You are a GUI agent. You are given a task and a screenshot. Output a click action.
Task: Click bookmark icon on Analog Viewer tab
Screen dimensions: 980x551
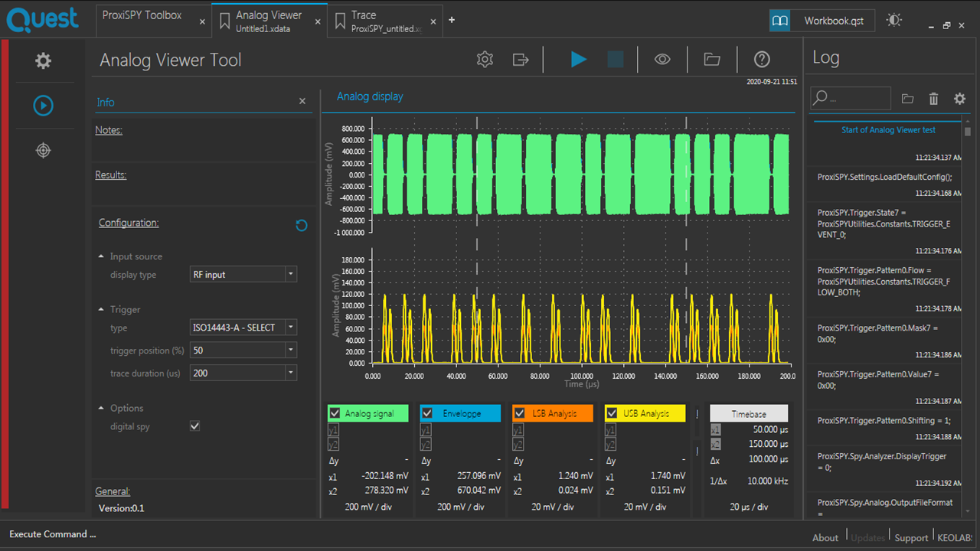point(225,21)
